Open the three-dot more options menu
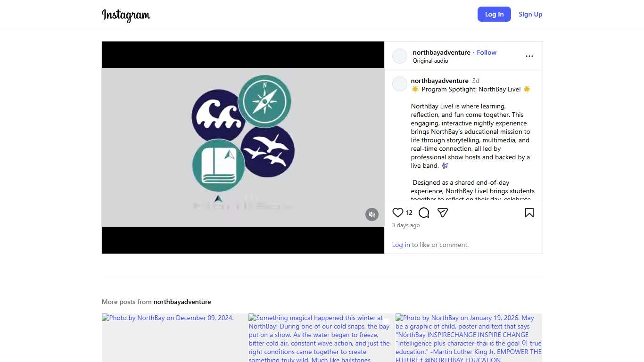Image resolution: width=644 pixels, height=362 pixels. point(529,56)
